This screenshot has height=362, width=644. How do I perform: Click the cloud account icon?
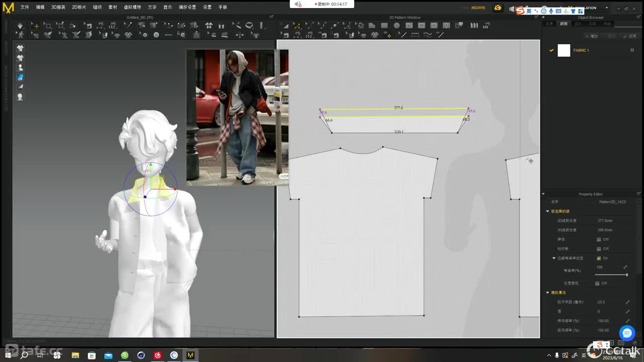[x=498, y=8]
